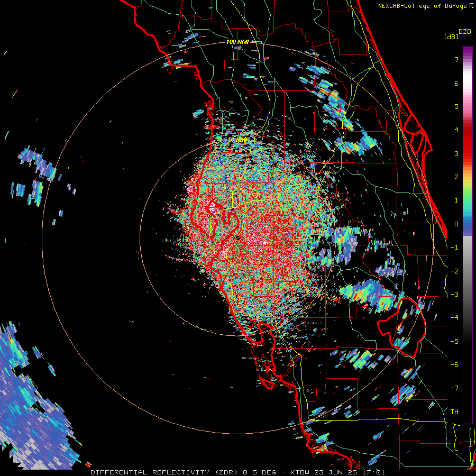Viewport: 476px width, 476px height.
Task: Click the -5 value on color scale
Action: 454,342
